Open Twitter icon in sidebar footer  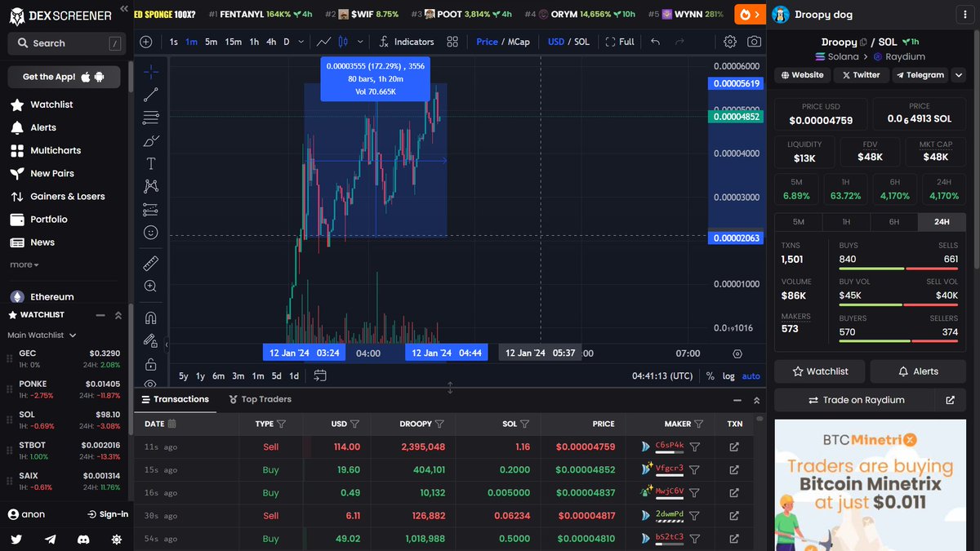[16, 540]
